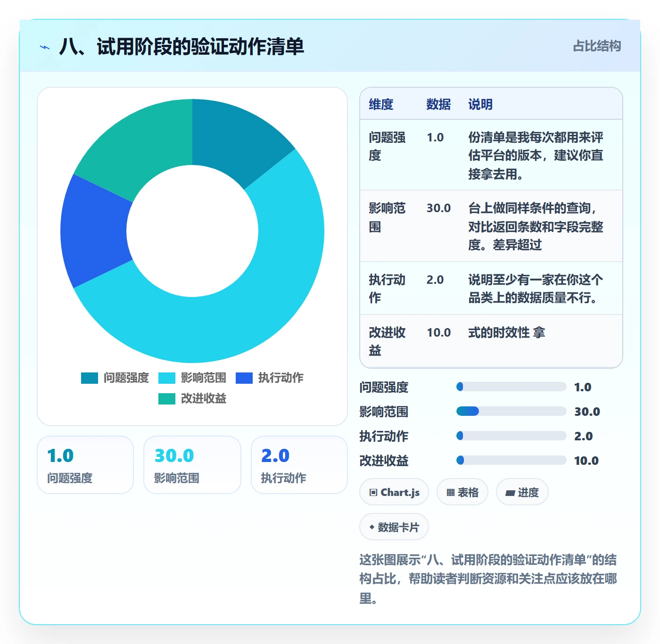Click the 执行动作 progress bar
The height and width of the screenshot is (644, 660).
point(511,436)
